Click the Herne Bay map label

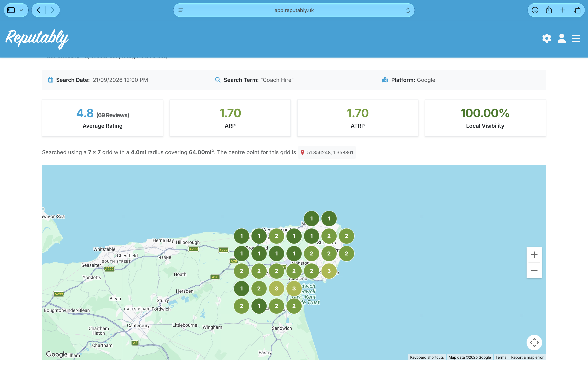click(x=163, y=240)
